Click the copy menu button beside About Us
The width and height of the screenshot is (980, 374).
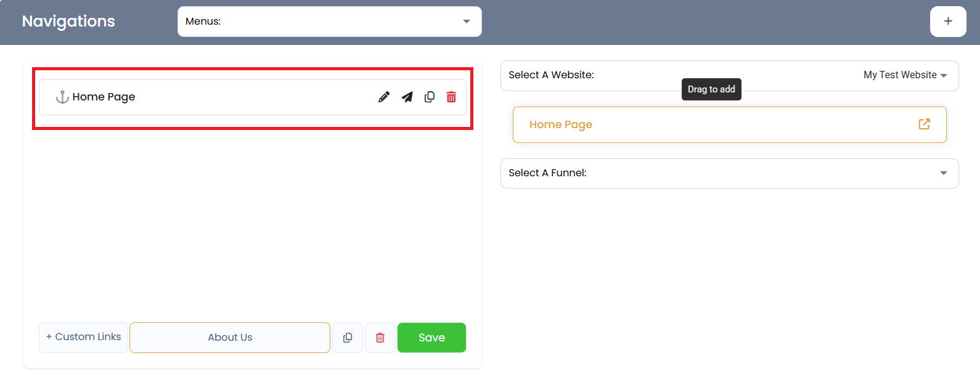point(348,338)
